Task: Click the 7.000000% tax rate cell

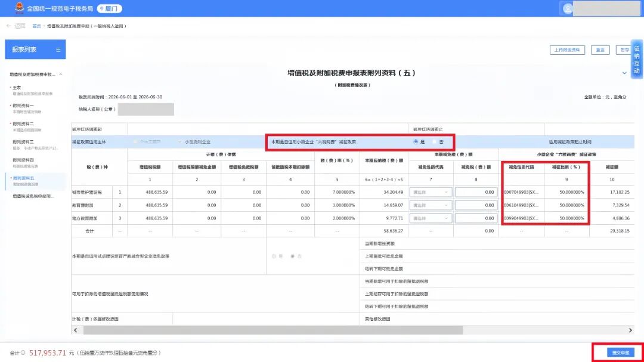Action: (337, 192)
